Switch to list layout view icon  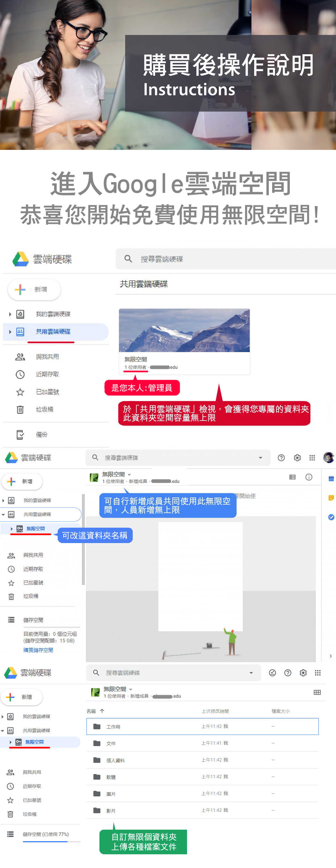pyautogui.click(x=292, y=477)
